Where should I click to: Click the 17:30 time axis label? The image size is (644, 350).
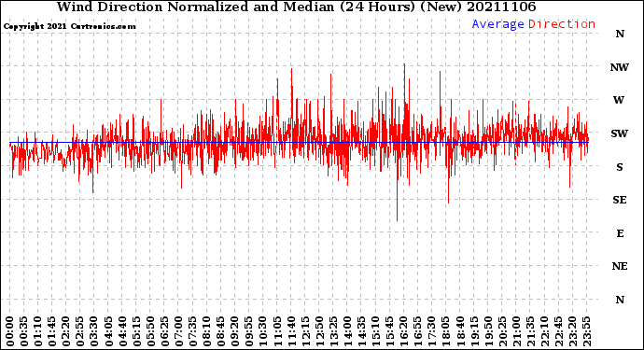pyautogui.click(x=431, y=331)
